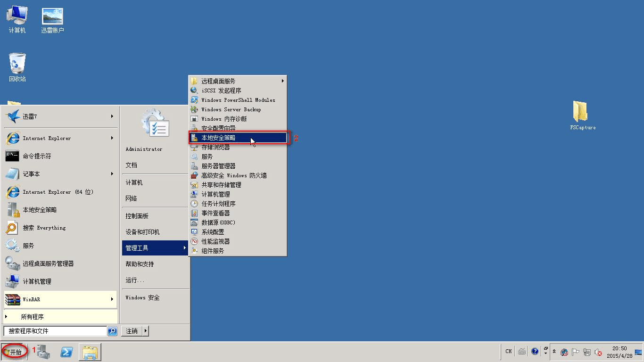Open 命令提示符
This screenshot has height=362, width=644.
pyautogui.click(x=60, y=156)
